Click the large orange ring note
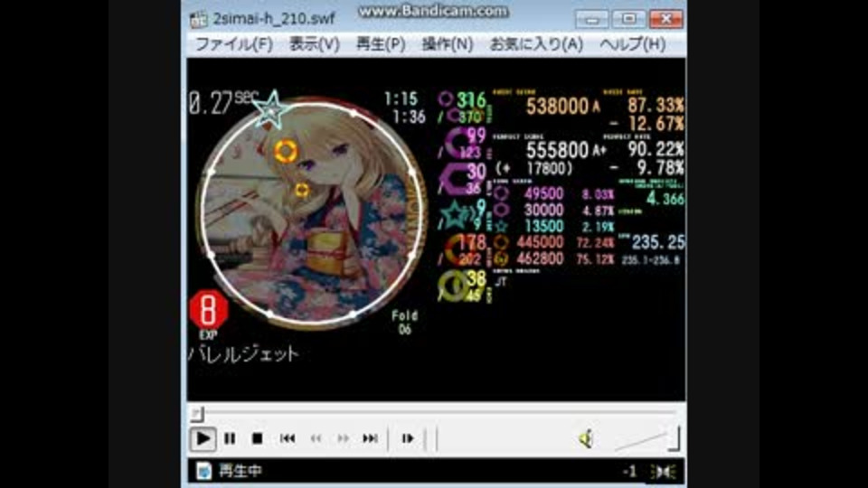The image size is (868, 488). (286, 151)
